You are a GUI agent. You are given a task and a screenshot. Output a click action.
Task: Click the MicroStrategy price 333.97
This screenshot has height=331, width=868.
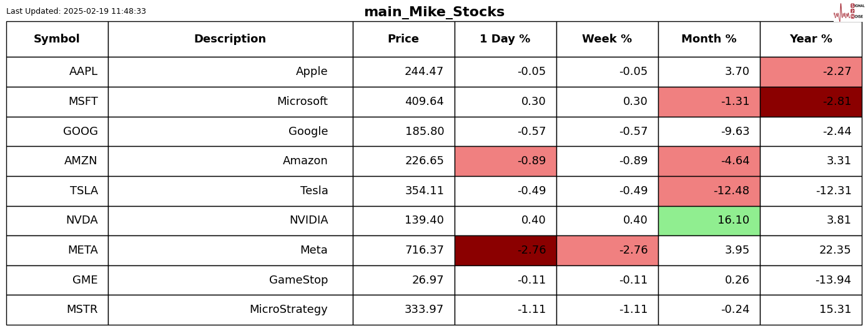pyautogui.click(x=424, y=310)
